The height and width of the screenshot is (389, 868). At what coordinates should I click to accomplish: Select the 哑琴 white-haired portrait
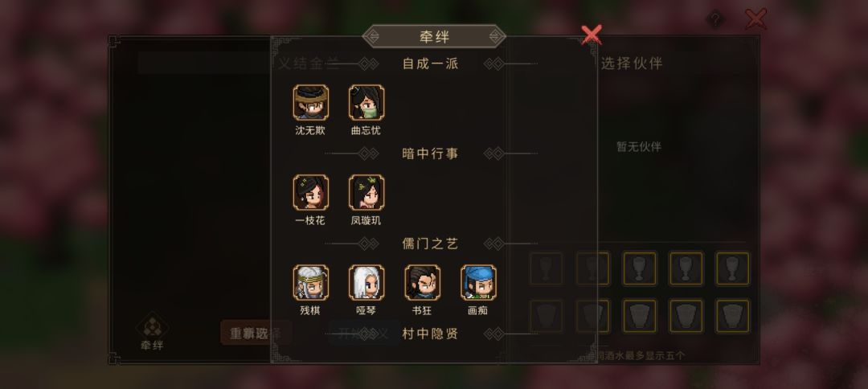(x=366, y=283)
